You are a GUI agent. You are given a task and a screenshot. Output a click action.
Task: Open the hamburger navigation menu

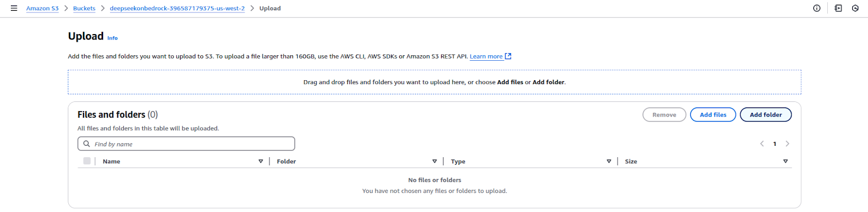tap(14, 8)
